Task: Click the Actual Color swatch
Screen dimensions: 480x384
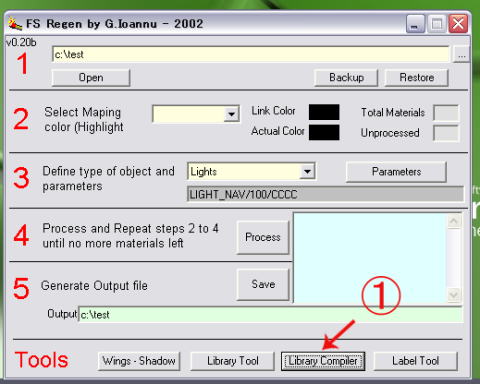Action: click(x=324, y=132)
